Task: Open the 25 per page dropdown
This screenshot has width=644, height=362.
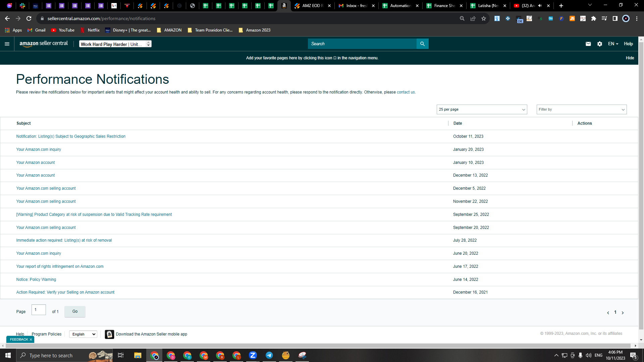Action: tap(482, 110)
